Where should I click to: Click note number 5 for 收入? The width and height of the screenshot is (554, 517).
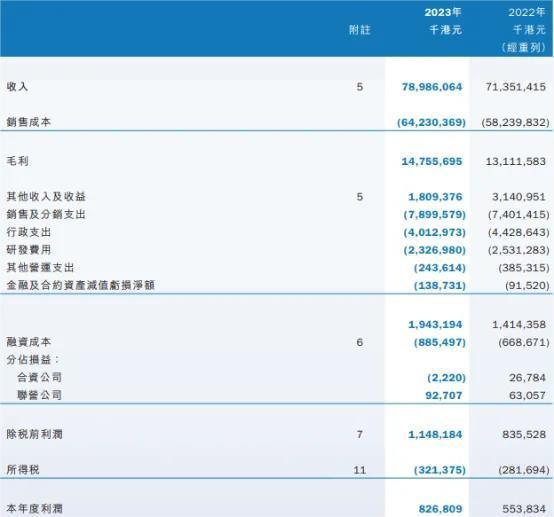coord(360,87)
